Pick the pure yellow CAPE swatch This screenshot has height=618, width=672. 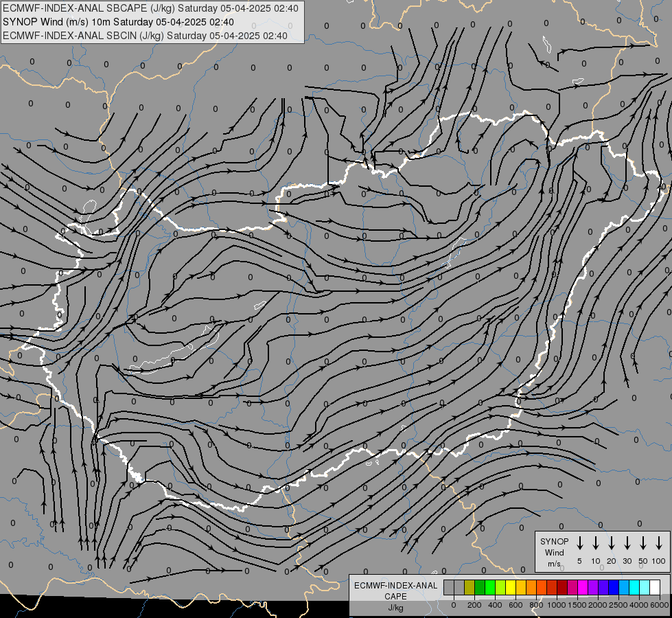point(511,587)
